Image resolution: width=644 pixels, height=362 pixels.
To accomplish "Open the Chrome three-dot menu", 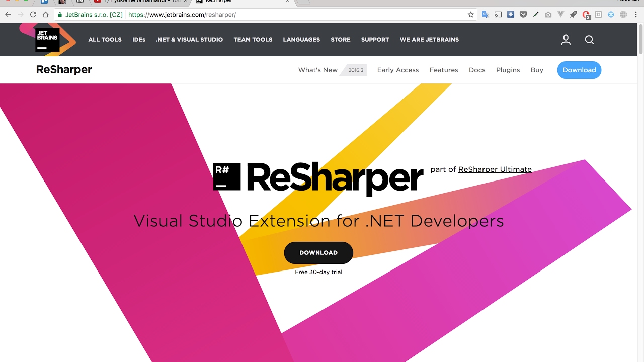I will click(636, 15).
